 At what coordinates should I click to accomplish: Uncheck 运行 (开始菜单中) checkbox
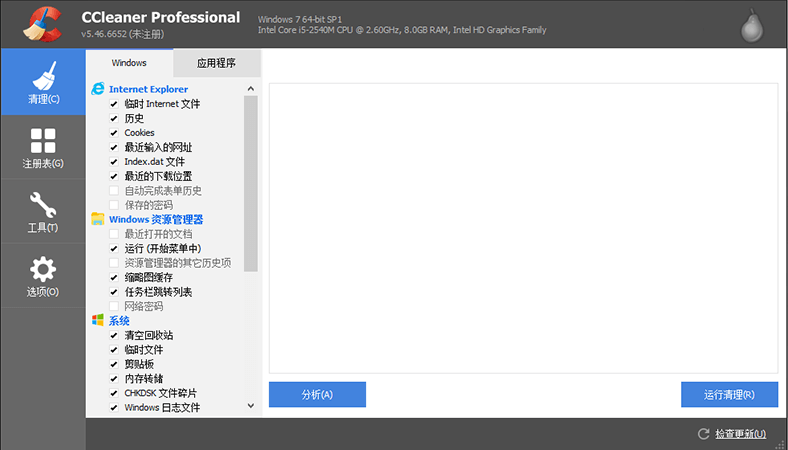pos(114,248)
